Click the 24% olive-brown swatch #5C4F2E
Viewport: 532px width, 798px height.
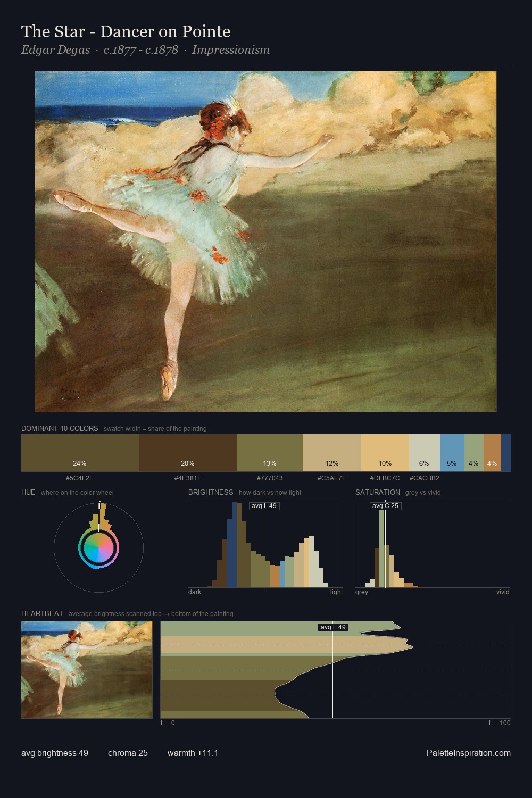click(80, 453)
